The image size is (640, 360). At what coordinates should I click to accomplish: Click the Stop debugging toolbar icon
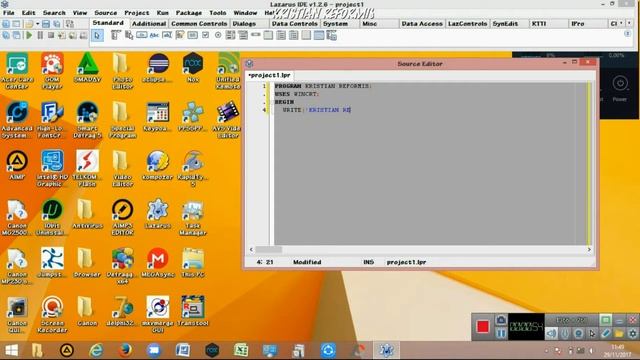[x=51, y=36]
